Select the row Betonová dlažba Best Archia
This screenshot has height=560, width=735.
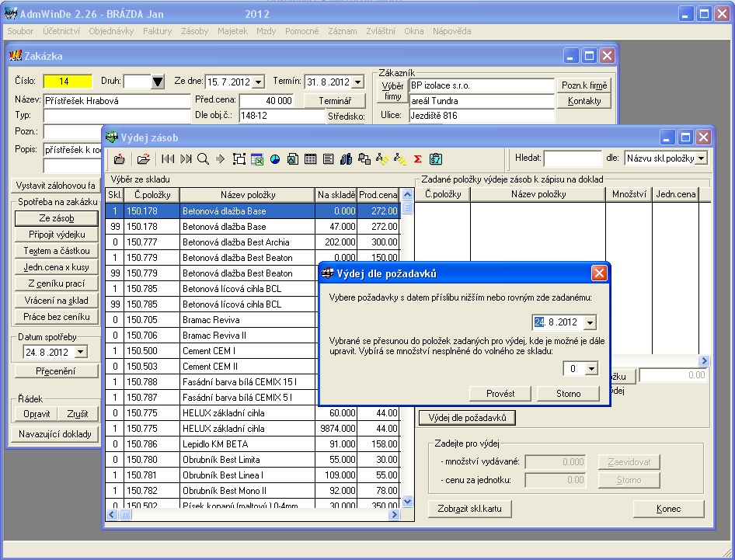coord(253,242)
